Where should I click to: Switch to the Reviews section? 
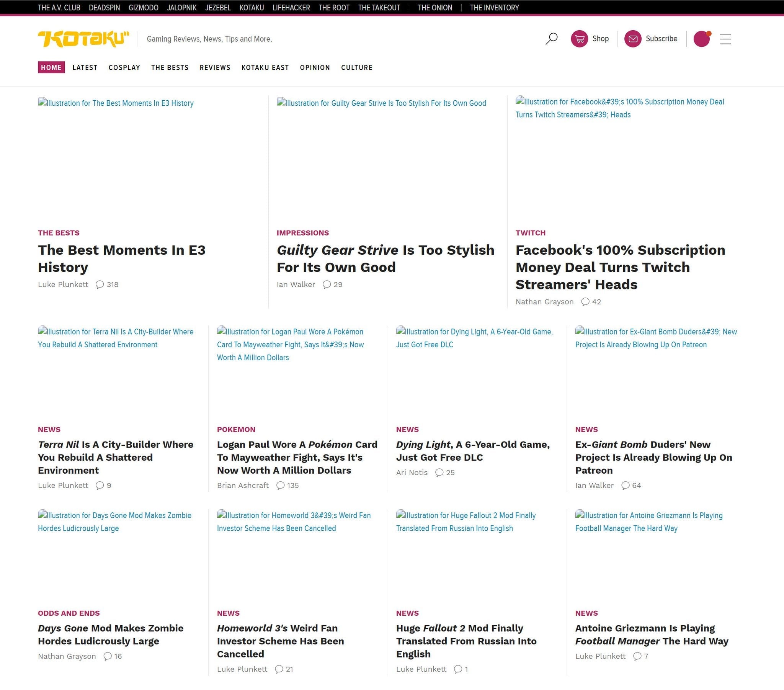coord(215,67)
